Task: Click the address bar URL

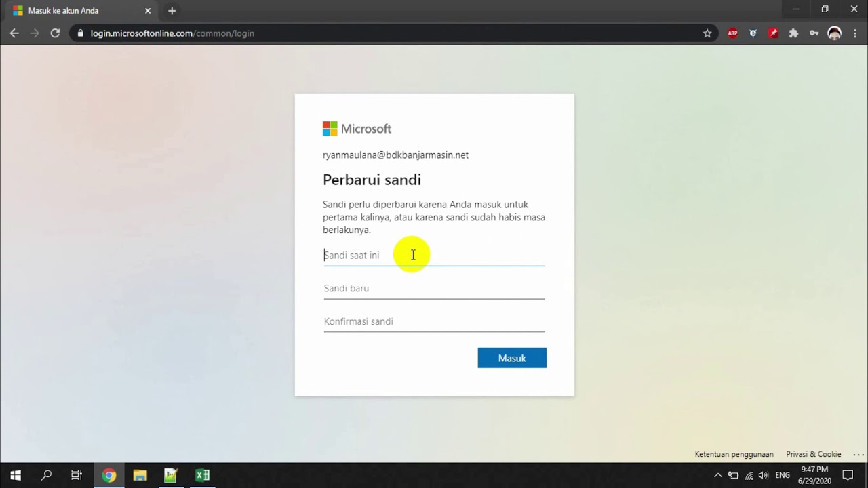Action: click(x=172, y=33)
